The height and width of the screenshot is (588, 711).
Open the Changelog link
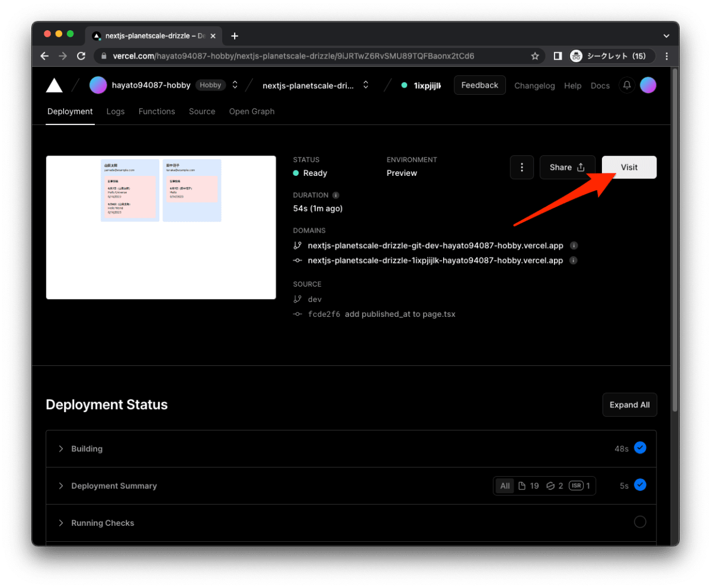coord(534,86)
